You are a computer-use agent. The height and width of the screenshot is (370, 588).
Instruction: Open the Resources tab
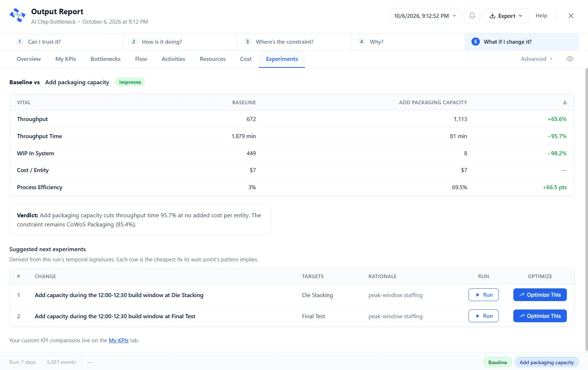click(212, 59)
